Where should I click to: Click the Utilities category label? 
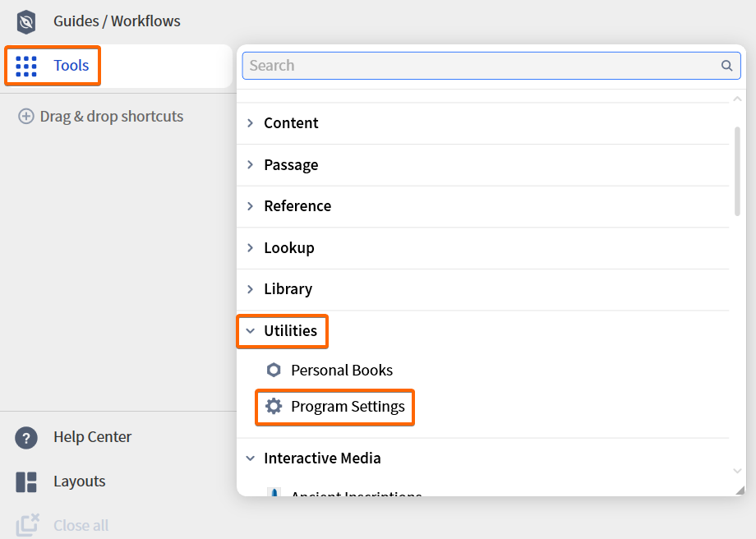(290, 331)
